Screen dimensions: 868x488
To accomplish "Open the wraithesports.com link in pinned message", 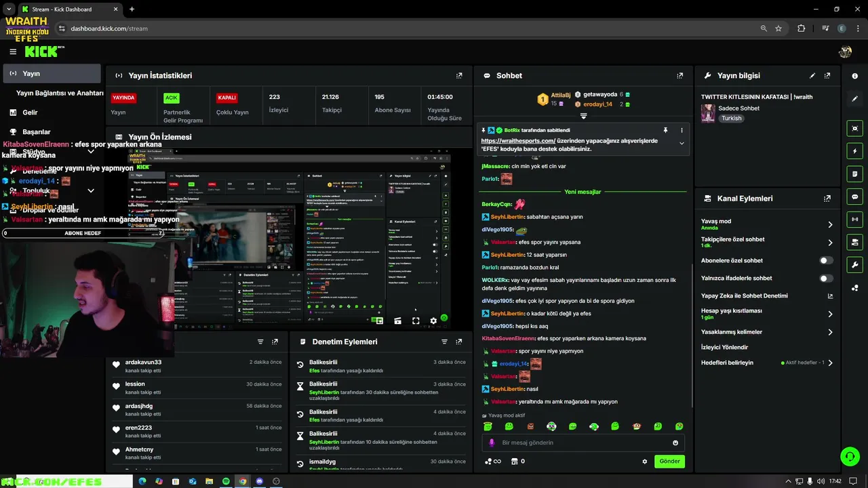I will 518,141.
